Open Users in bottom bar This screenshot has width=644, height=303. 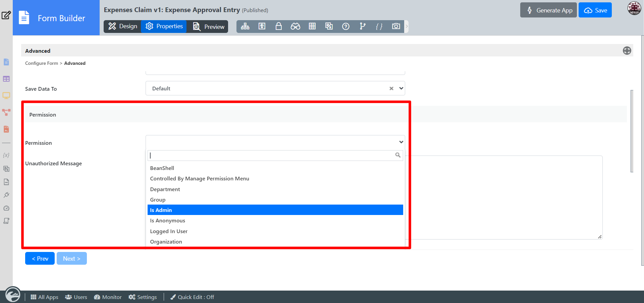(76, 297)
